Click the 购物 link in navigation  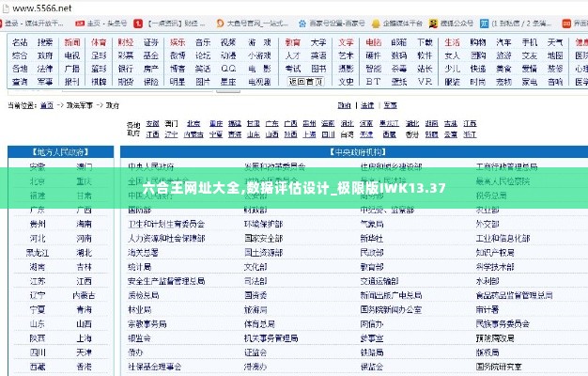point(478,42)
